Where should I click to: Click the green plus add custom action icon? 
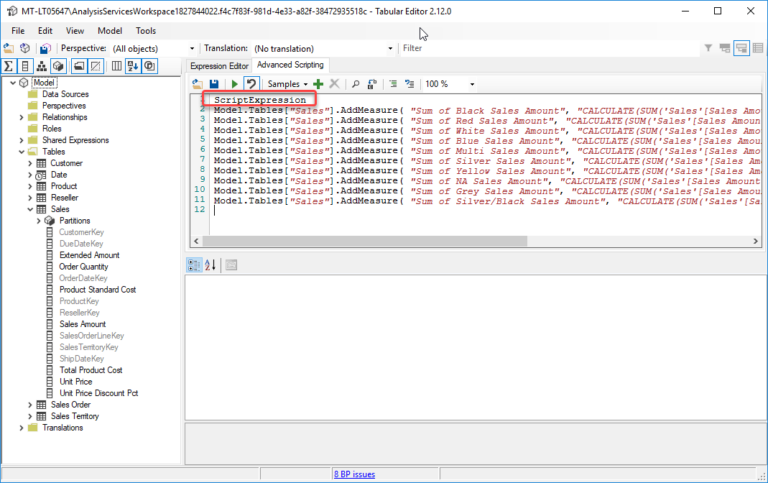point(318,84)
